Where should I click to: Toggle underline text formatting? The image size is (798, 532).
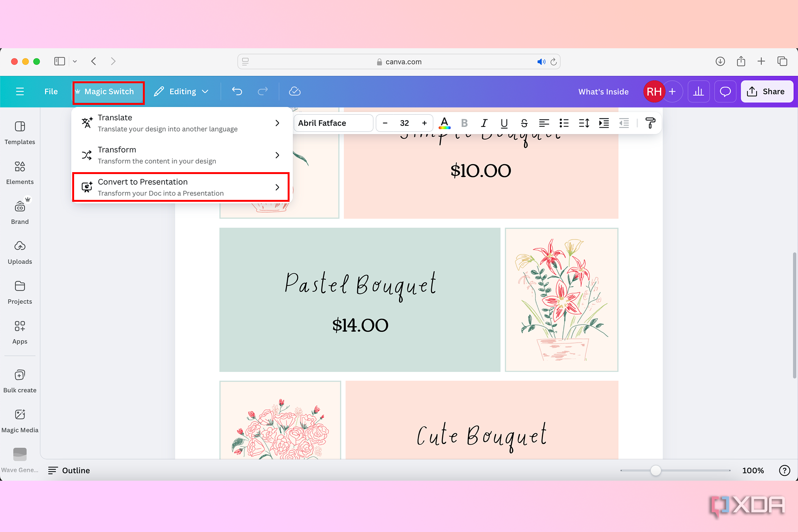pyautogui.click(x=504, y=123)
